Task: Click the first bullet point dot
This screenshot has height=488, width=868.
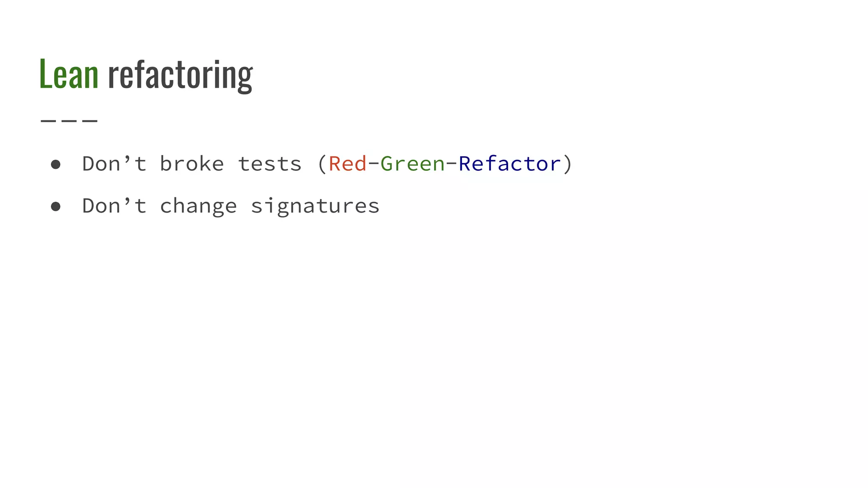Action: click(x=56, y=164)
